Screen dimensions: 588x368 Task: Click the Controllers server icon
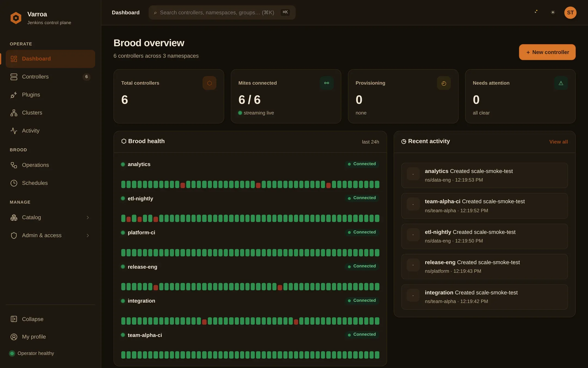coord(14,77)
